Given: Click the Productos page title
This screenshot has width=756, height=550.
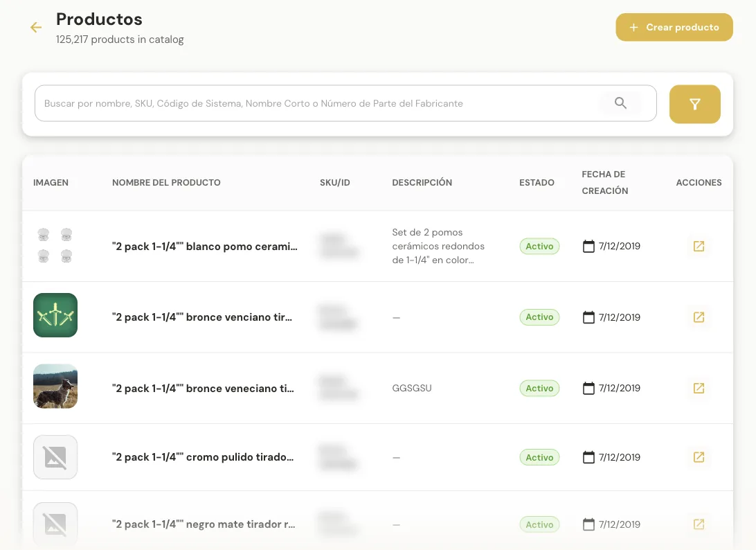Looking at the screenshot, I should pos(99,19).
